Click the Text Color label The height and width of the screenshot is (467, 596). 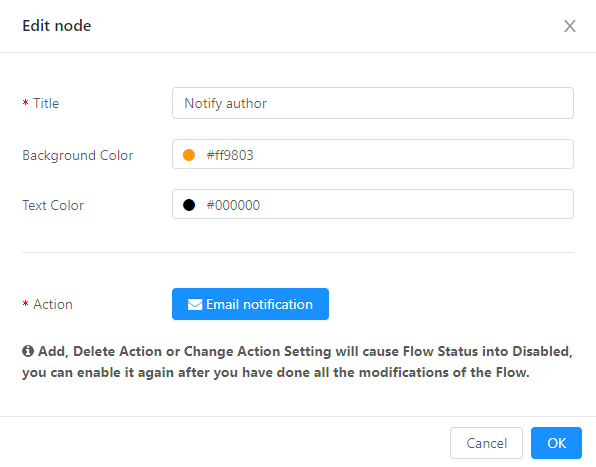pyautogui.click(x=53, y=206)
